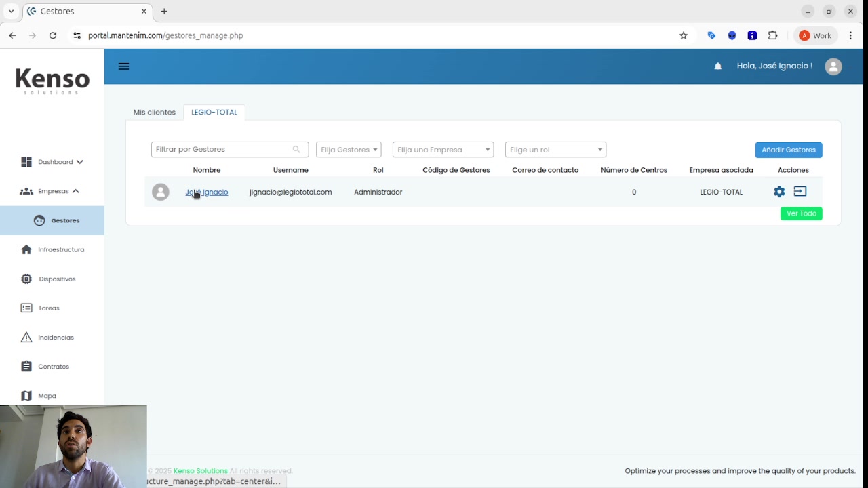
Task: Click the gear settings icon for José Ignacio
Action: [779, 192]
